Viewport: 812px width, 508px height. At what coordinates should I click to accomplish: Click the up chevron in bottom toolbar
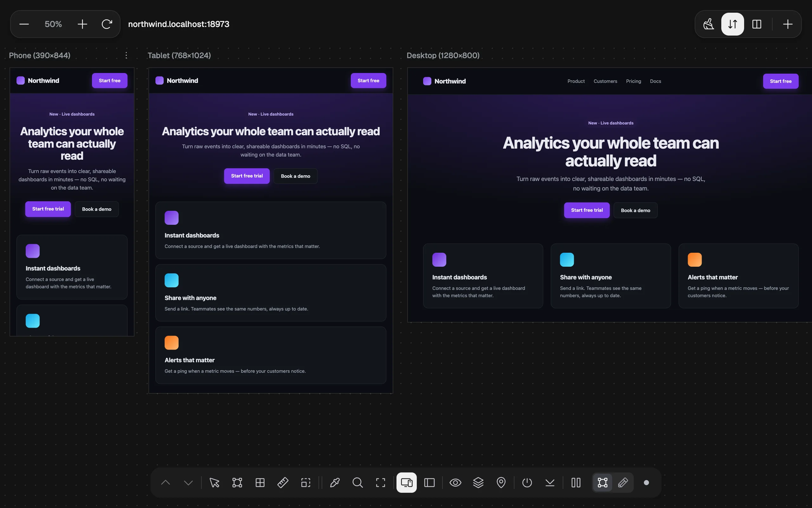pyautogui.click(x=166, y=483)
